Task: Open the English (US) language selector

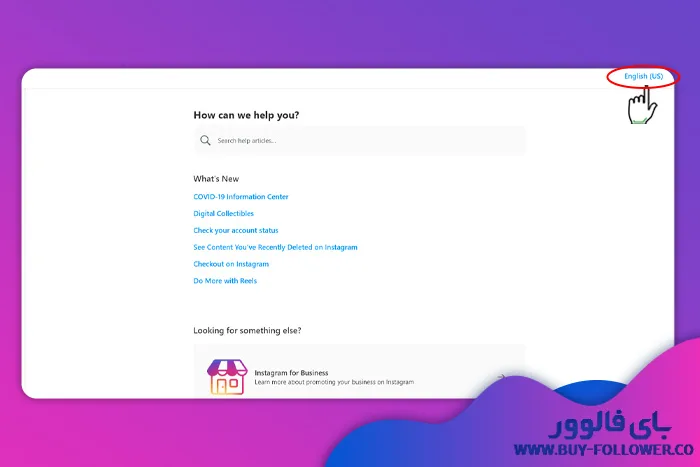Action: tap(643, 76)
